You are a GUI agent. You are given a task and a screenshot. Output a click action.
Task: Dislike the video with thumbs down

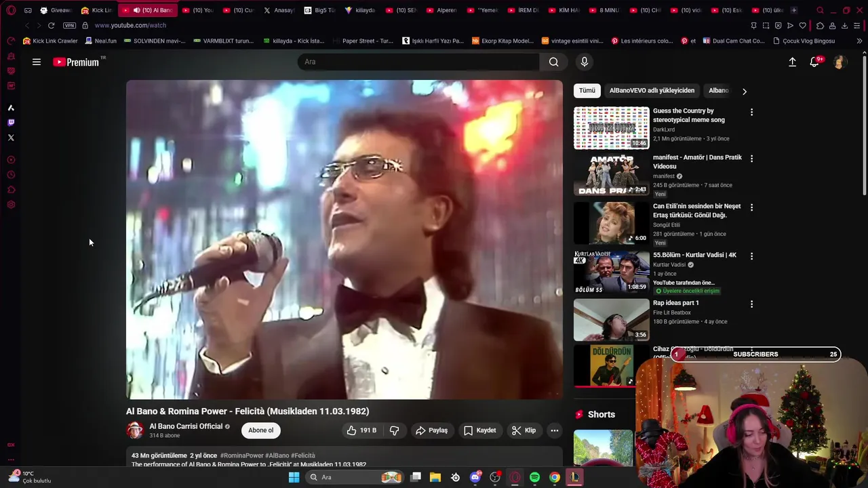(x=394, y=430)
